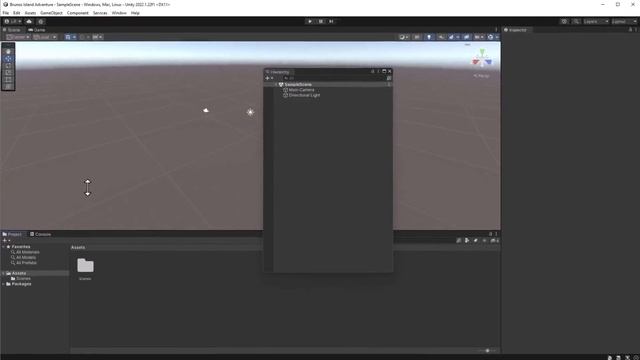
Task: Click the Pause button
Action: (320, 21)
